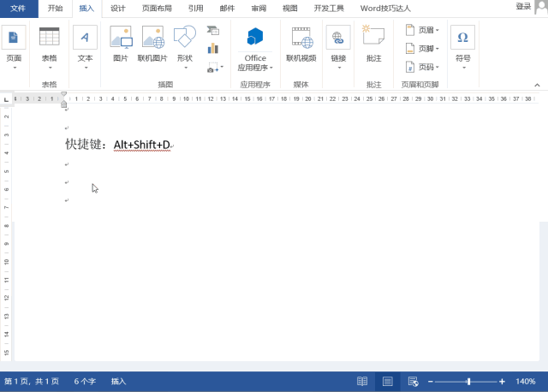
Task: Open the 链接 links button
Action: pos(338,46)
